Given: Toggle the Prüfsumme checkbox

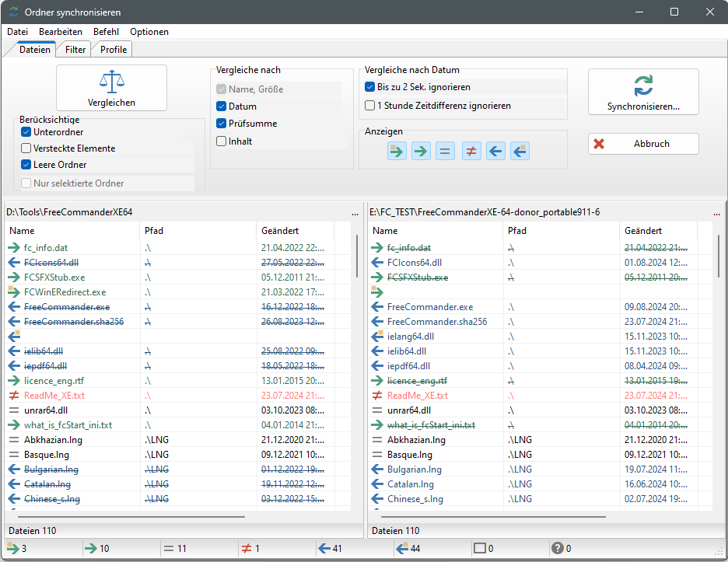Looking at the screenshot, I should tap(222, 124).
